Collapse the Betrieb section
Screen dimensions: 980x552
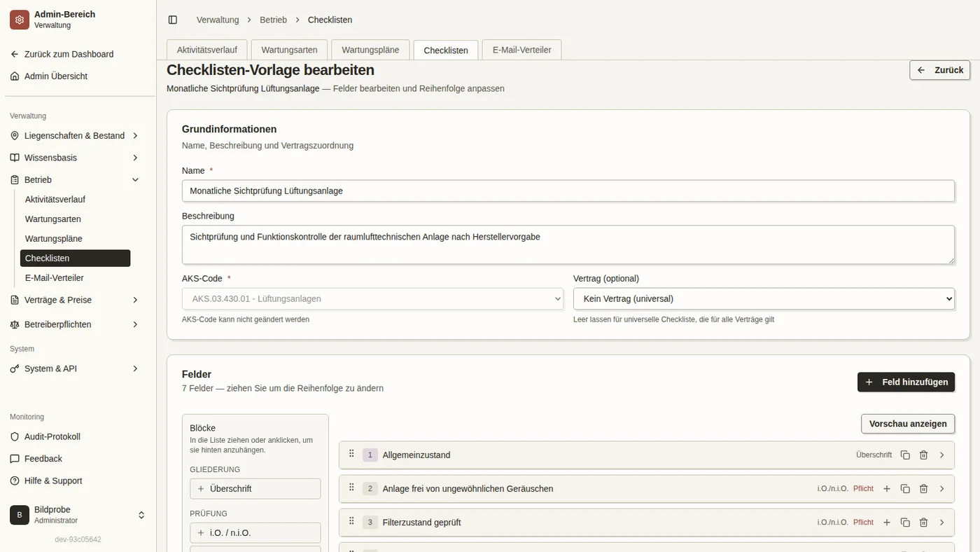(x=75, y=180)
